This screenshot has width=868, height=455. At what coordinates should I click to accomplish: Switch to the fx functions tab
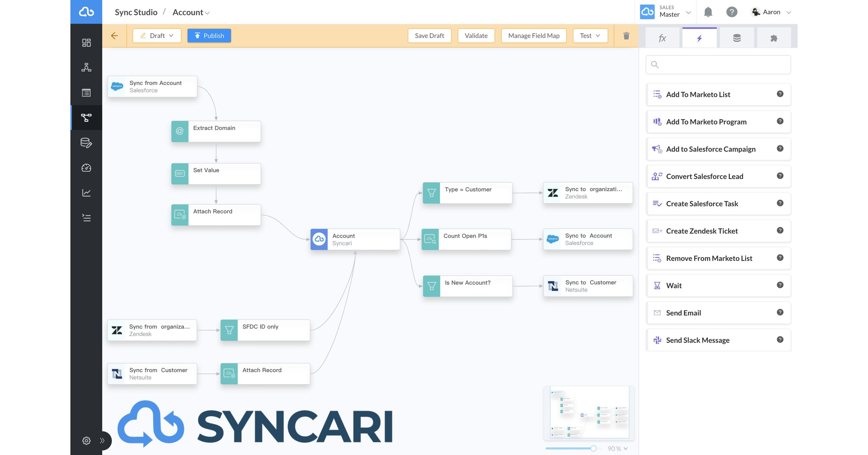[662, 37]
